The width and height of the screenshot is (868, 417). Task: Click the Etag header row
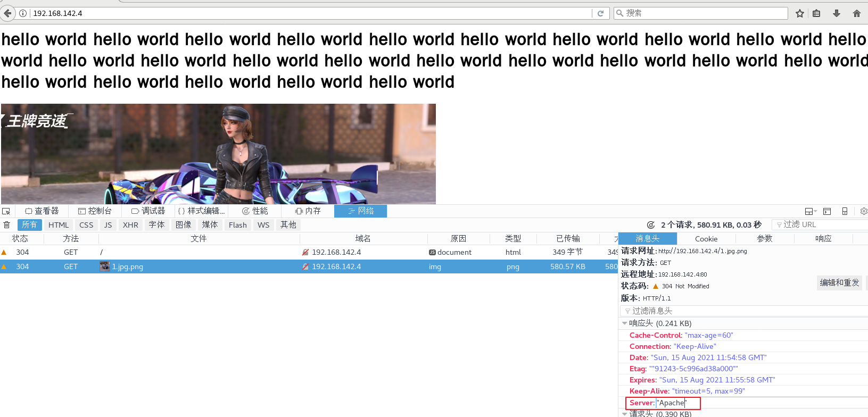[743, 369]
